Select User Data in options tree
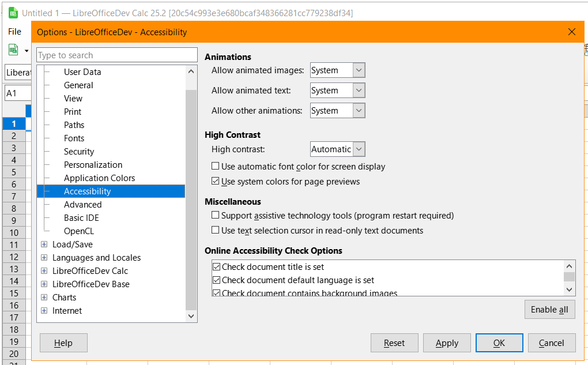The width and height of the screenshot is (588, 365). (x=82, y=72)
